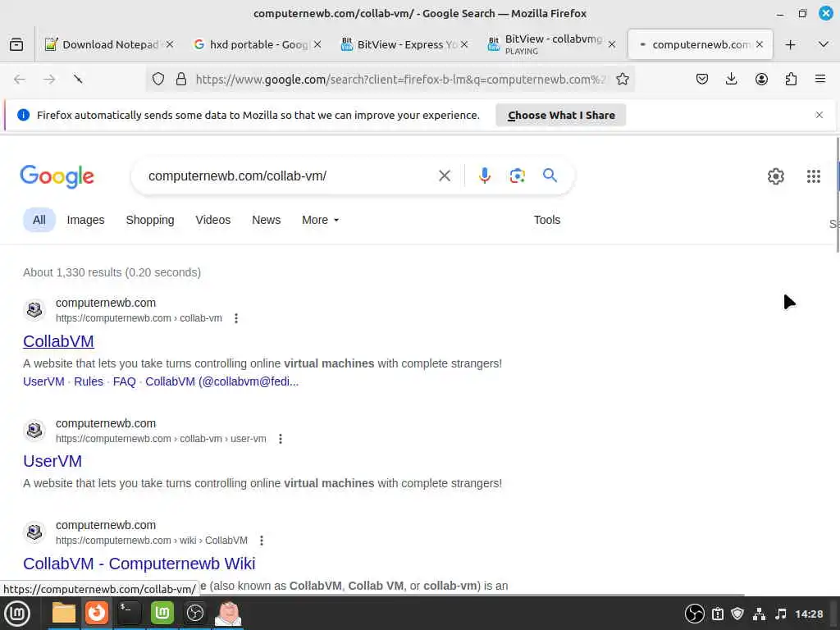The image size is (840, 630).
Task: Open the Pocket save icon
Action: 702,80
